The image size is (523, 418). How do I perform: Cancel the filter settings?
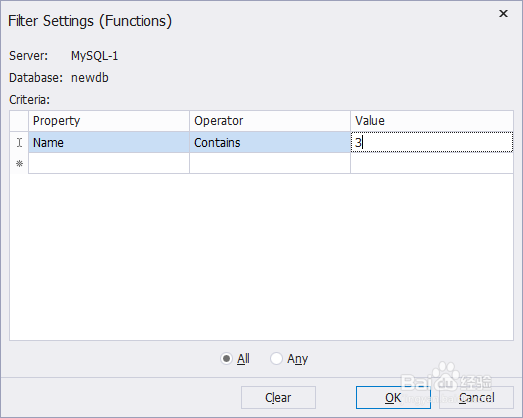[476, 397]
